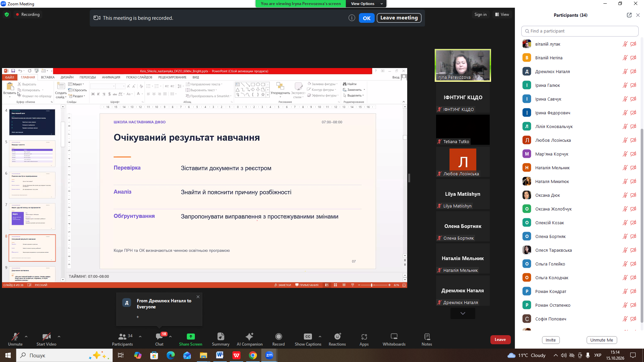Open Google Chrome from the taskbar
This screenshot has height=362, width=644.
(x=253, y=355)
